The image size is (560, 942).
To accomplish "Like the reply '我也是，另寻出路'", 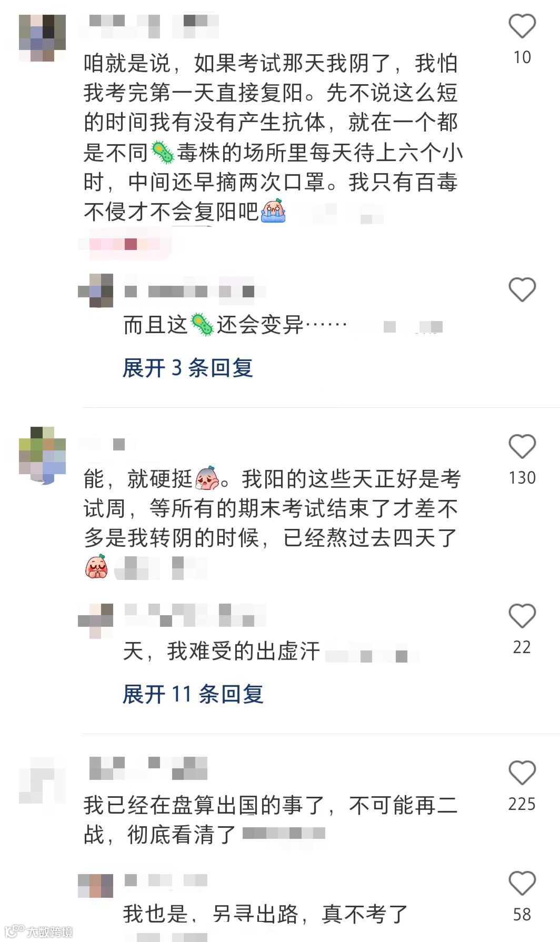I will point(522,883).
